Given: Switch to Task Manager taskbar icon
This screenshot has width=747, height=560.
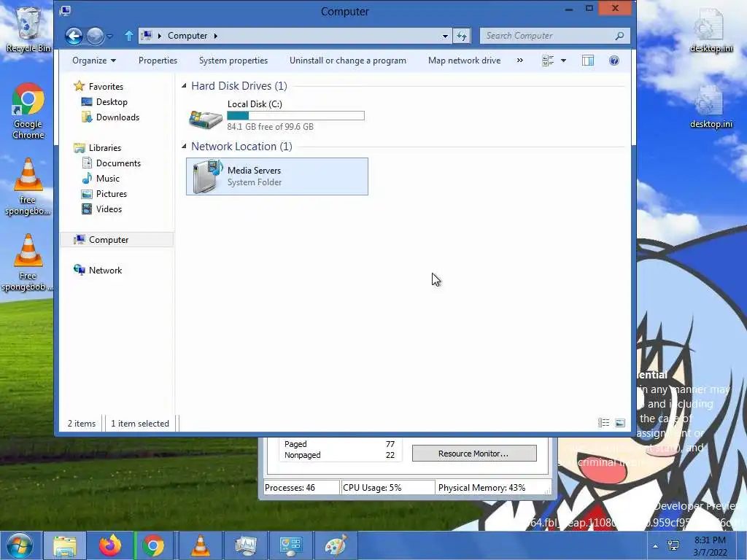Looking at the screenshot, I should [246, 545].
